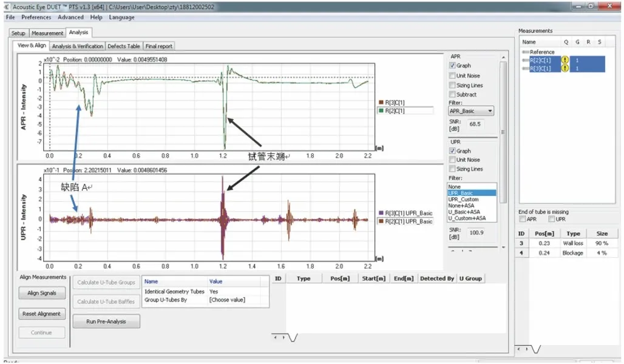Click the Run Pre-Analysis button
This screenshot has height=364, width=624.
[x=106, y=322]
